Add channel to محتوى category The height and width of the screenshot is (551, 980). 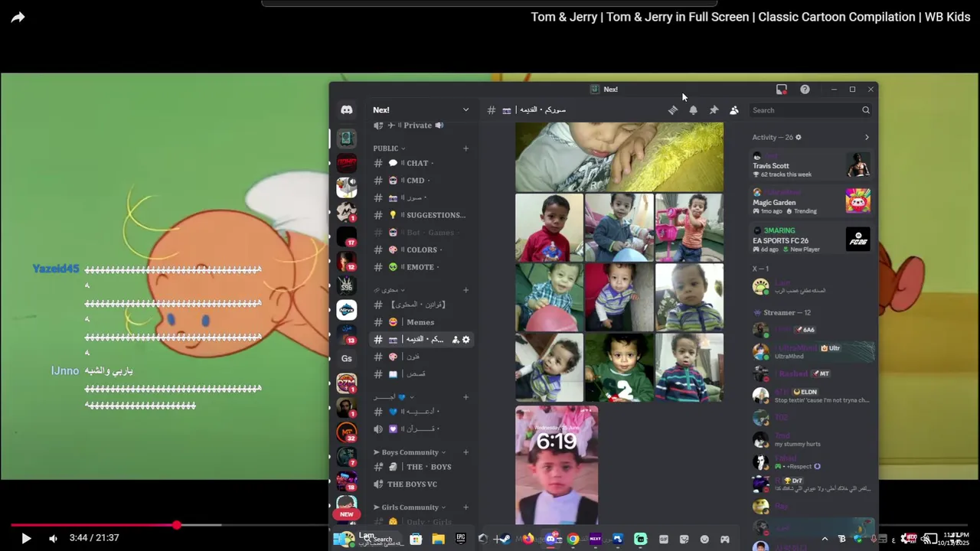465,290
